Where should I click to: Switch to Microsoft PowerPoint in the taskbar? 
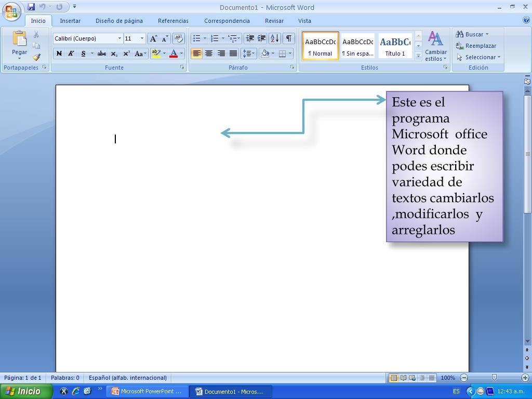coord(147,391)
